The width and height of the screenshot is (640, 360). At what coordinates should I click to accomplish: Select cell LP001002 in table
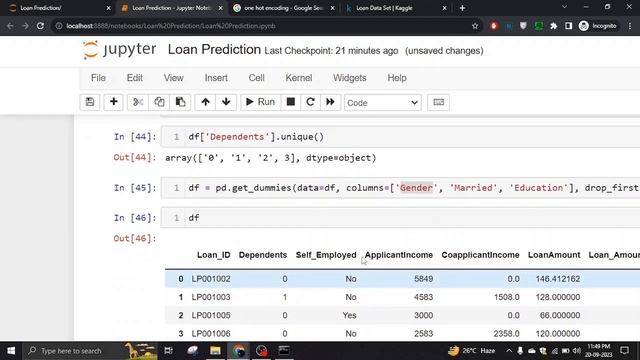click(x=211, y=279)
